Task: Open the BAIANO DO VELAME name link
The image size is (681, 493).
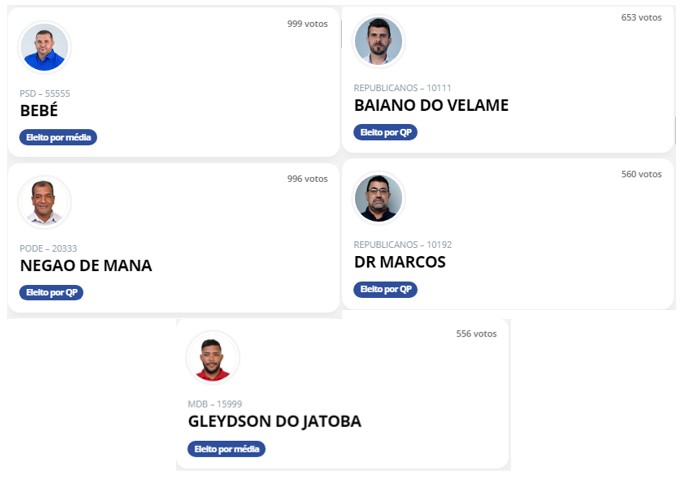Action: 431,106
